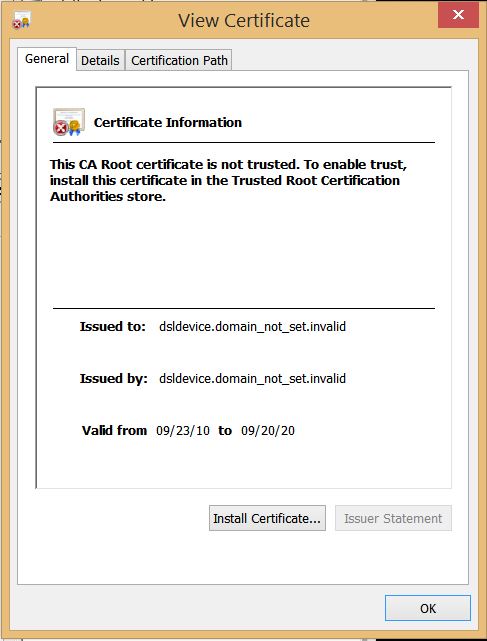Click the greyed-out Issuer Statement button
The width and height of the screenshot is (487, 641).
(393, 518)
